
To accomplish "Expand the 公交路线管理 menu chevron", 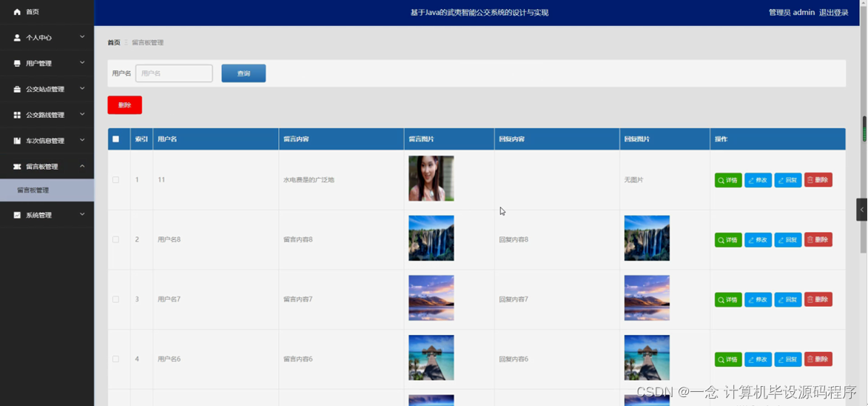I will click(82, 115).
